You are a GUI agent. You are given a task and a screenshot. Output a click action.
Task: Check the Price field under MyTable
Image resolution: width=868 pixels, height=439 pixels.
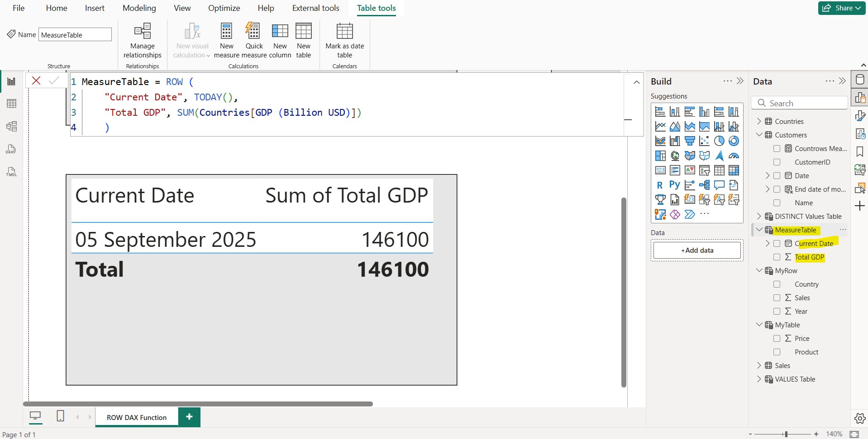[777, 338]
